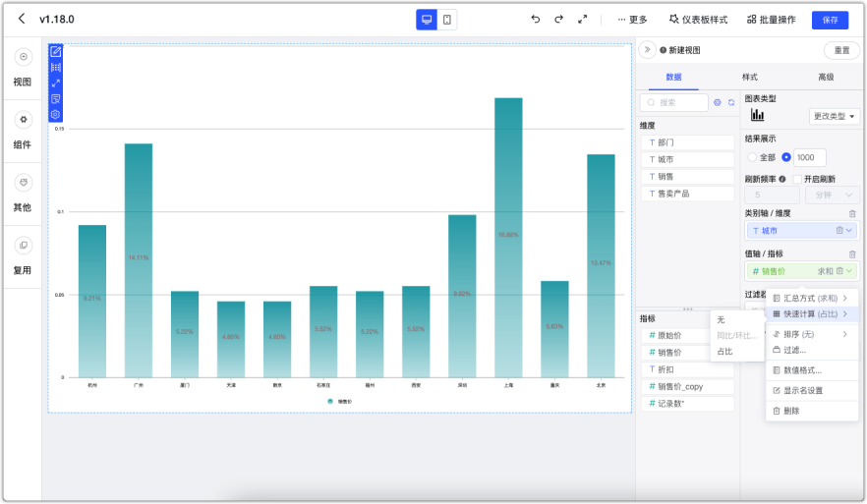
Task: Enter fullscreen preview mode
Action: 582,20
